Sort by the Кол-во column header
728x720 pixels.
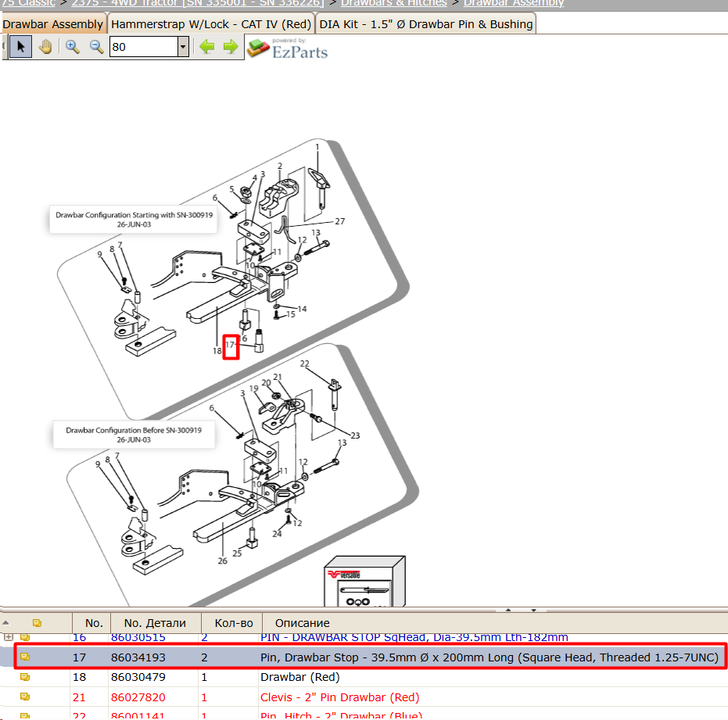tap(233, 623)
